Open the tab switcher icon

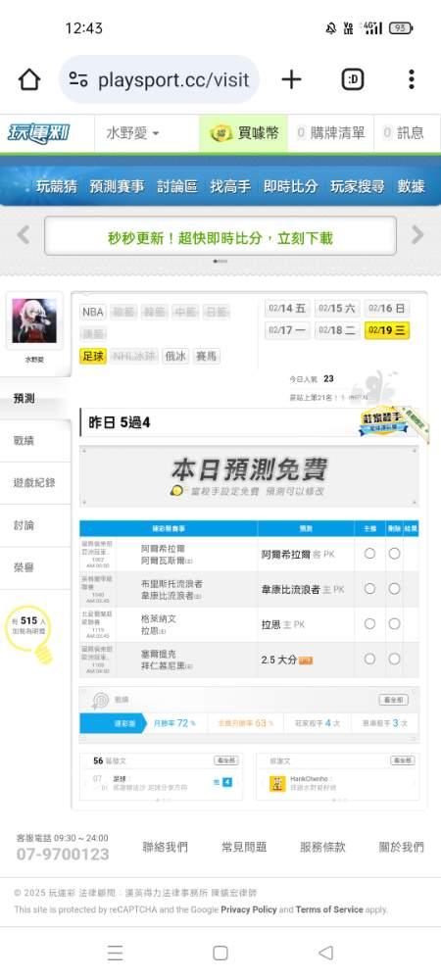pyautogui.click(x=353, y=79)
